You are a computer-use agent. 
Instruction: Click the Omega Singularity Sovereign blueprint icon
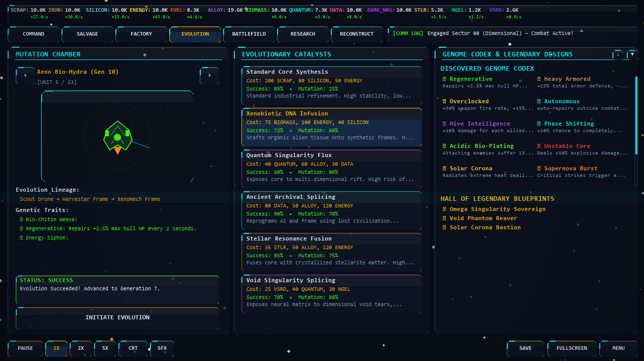click(445, 209)
